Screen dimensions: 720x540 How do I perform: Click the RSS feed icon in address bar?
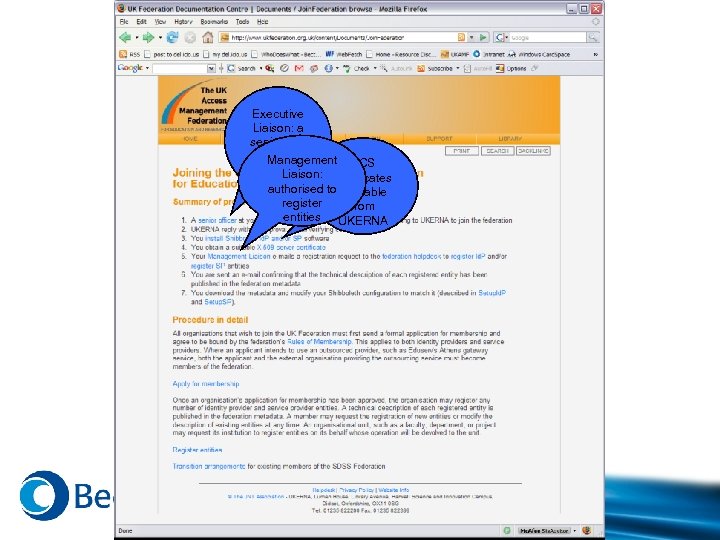point(461,38)
